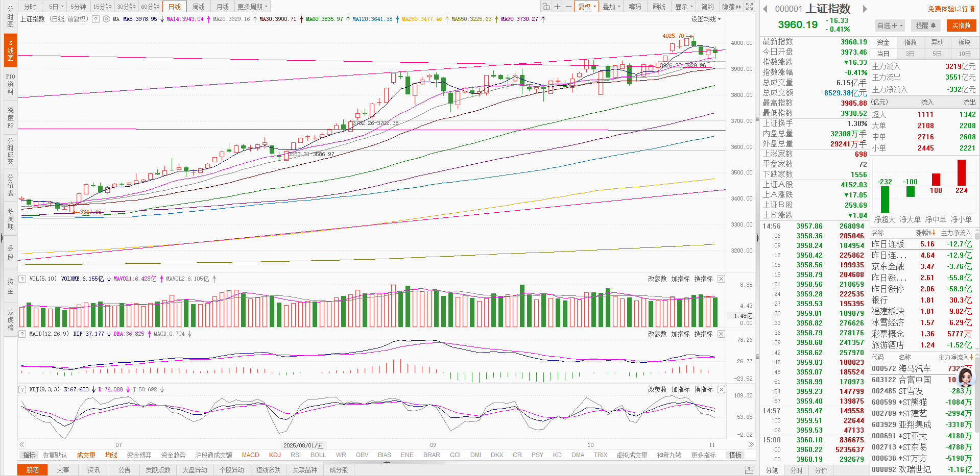980x476 pixels.
Task: Click the 买指数 button
Action: point(961,26)
